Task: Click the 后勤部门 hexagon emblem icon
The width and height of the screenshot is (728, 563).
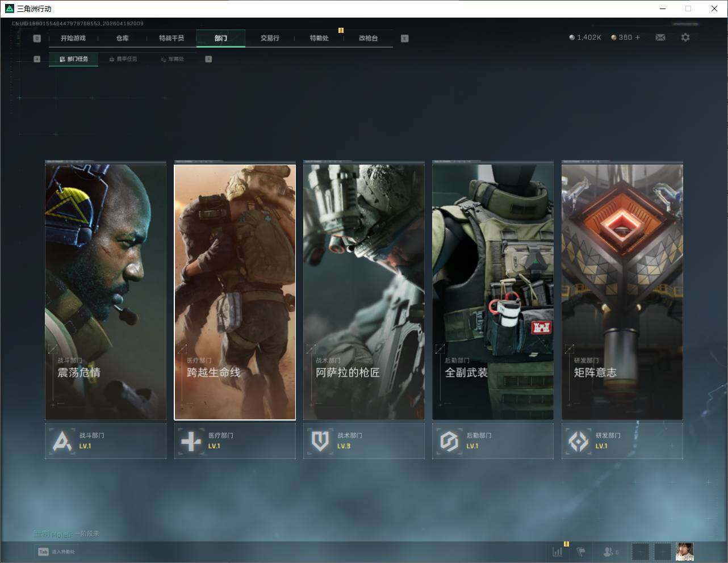Action: coord(449,441)
